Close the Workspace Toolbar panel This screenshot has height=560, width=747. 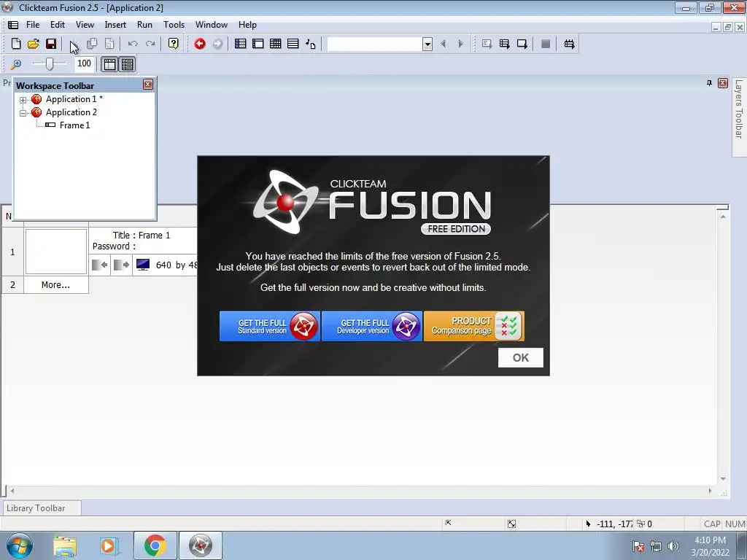pos(148,85)
